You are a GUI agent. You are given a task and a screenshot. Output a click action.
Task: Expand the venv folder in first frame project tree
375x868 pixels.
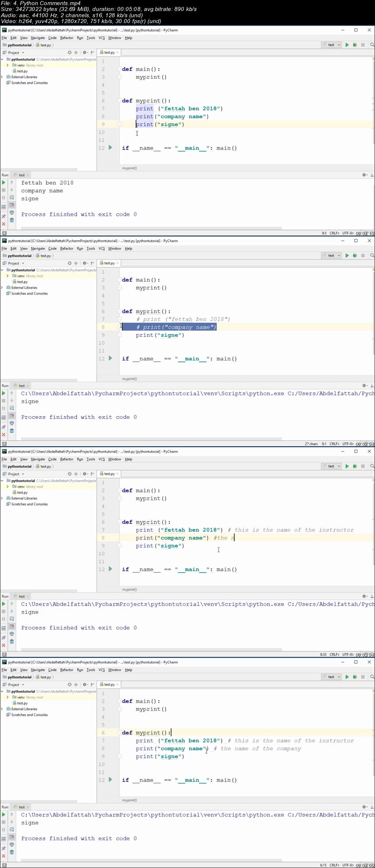tap(7, 65)
